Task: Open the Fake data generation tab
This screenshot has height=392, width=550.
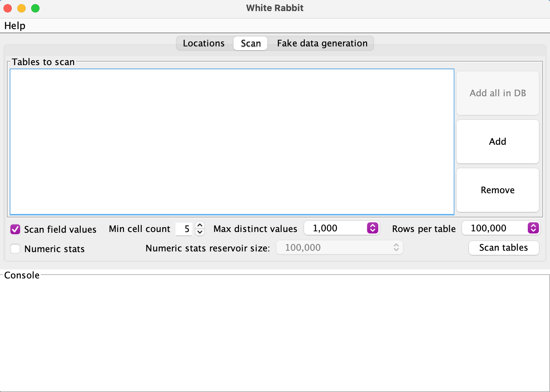Action: point(322,43)
